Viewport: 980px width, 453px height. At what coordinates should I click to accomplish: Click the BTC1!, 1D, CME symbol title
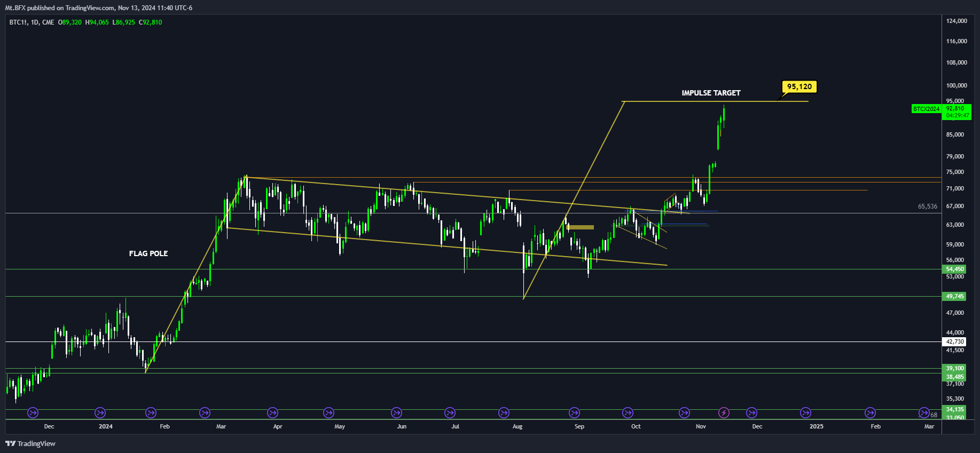coord(32,22)
